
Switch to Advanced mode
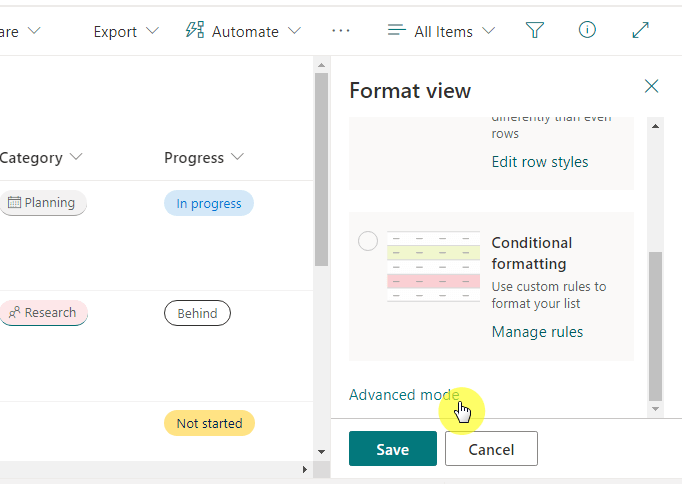[x=404, y=395]
